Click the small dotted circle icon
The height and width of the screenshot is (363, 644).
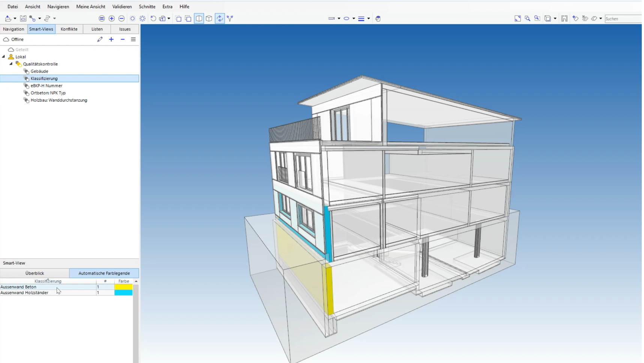tap(132, 18)
